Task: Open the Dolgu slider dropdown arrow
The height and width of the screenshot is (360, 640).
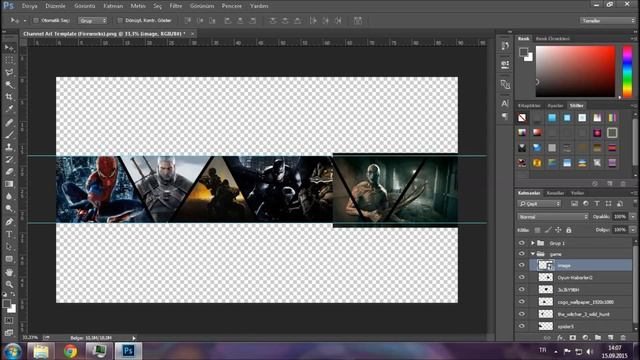Action: click(x=633, y=230)
